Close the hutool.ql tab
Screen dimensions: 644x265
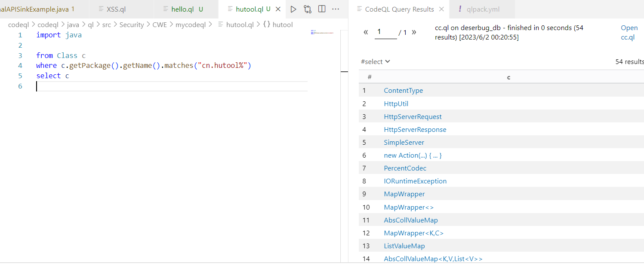278,9
